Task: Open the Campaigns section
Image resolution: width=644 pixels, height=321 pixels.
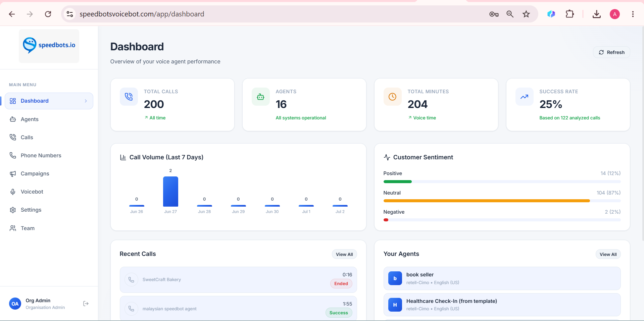Action: tap(35, 173)
